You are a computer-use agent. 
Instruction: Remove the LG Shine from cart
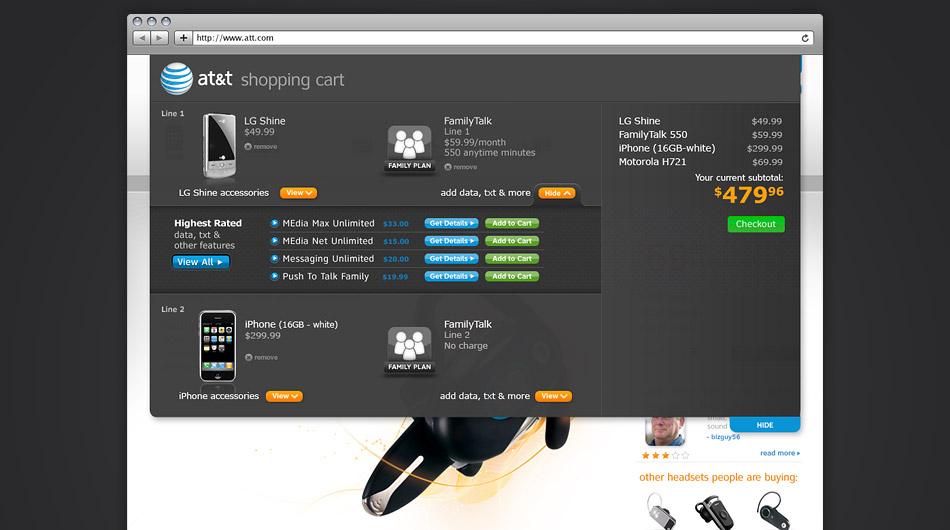(261, 147)
